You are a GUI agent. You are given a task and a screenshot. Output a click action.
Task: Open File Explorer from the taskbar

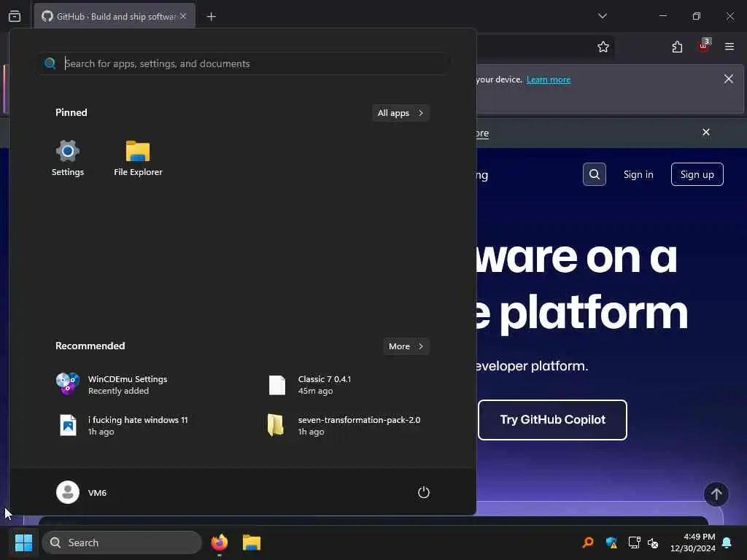251,542
